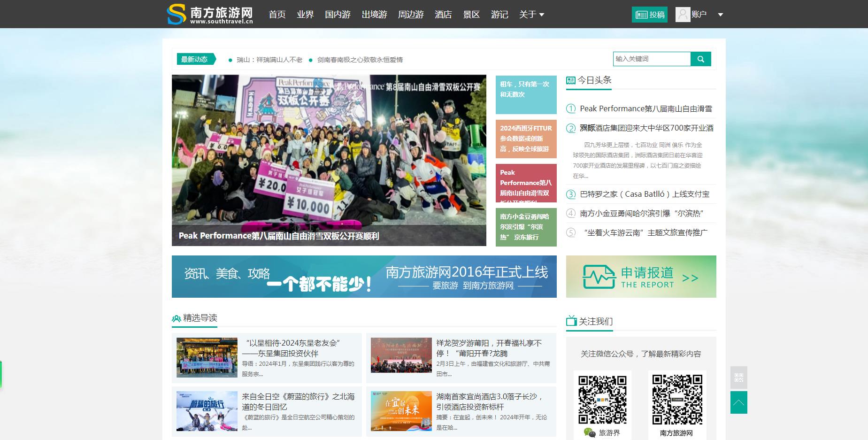Viewport: 868px width, 440px height.
Task: Click the search magnifier button
Action: pos(701,59)
